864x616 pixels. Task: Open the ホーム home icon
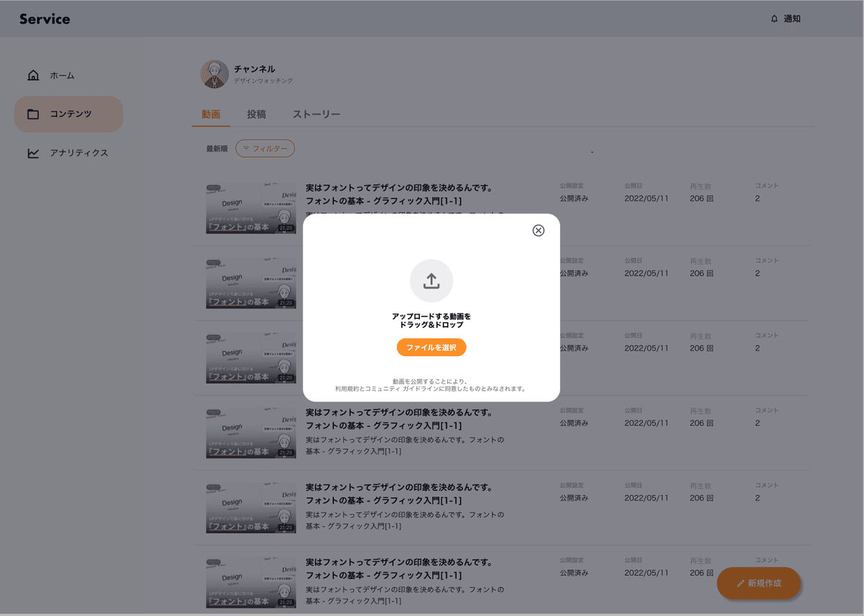33,76
